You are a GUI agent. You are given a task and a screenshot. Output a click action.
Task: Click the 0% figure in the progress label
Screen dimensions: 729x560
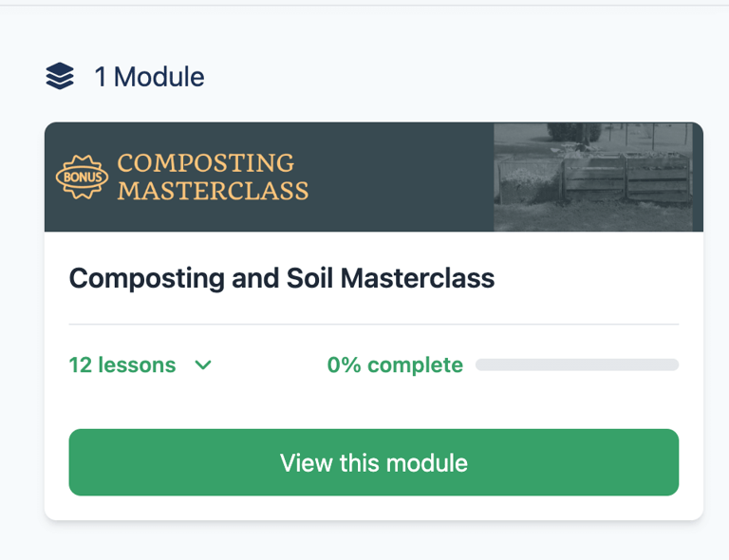click(x=345, y=365)
